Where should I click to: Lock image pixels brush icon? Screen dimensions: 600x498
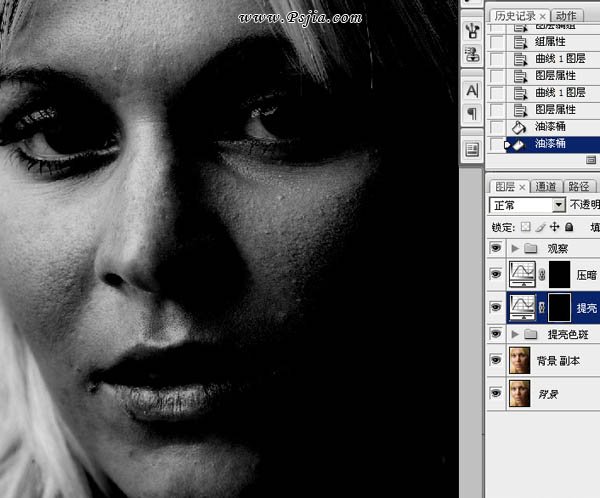coord(540,227)
